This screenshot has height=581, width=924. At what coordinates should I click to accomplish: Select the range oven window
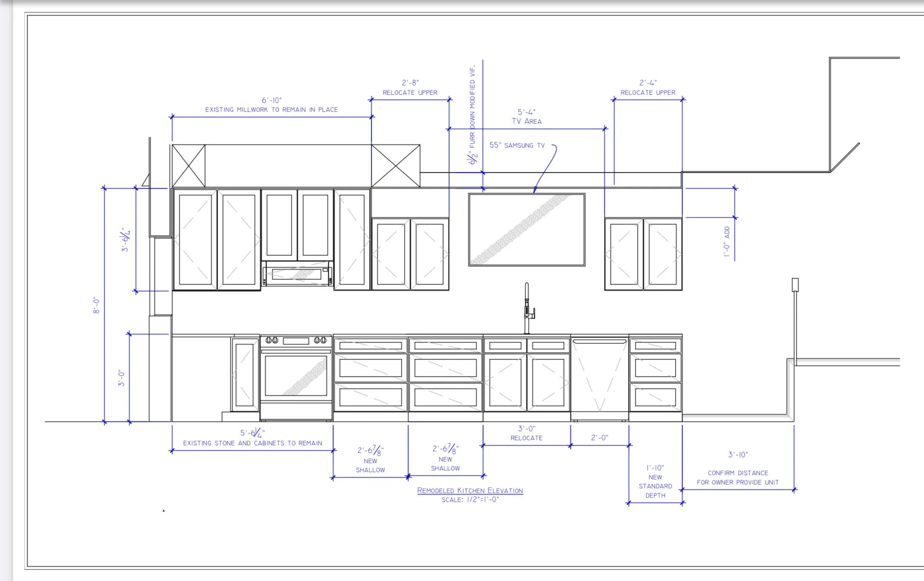pyautogui.click(x=296, y=376)
